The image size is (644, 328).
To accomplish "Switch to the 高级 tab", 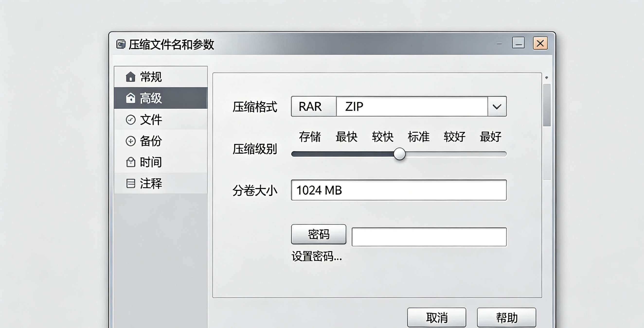I will (x=161, y=98).
